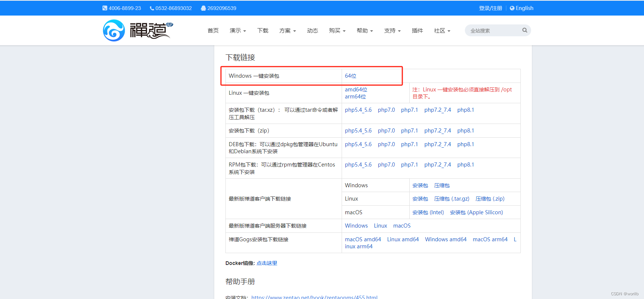Image resolution: width=644 pixels, height=299 pixels.
Task: Download Linux arm64位 package
Action: [x=355, y=97]
